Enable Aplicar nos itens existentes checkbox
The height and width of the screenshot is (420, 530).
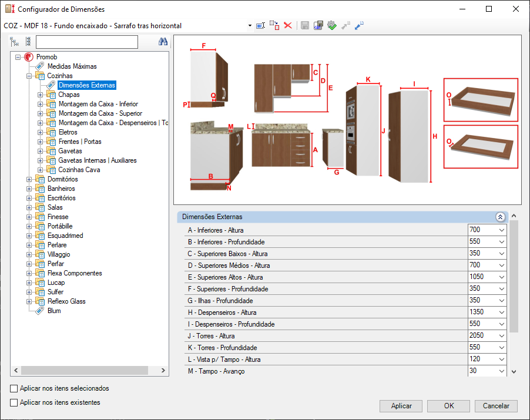click(14, 403)
